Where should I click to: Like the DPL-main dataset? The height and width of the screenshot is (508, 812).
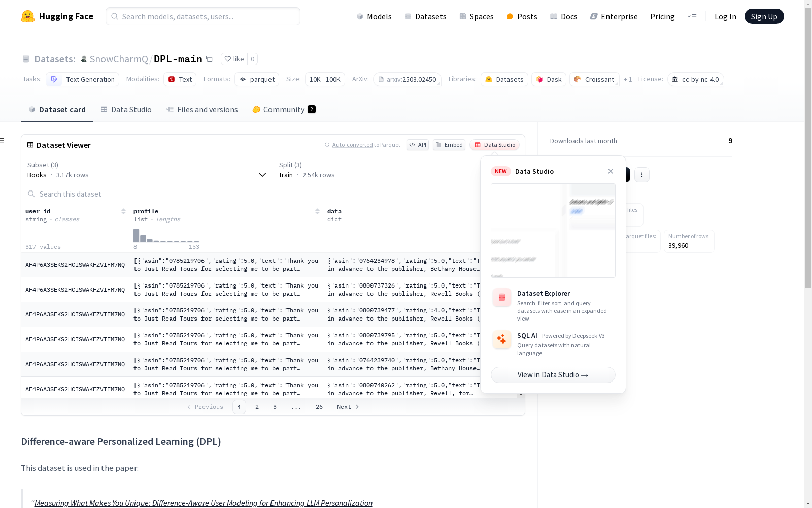pyautogui.click(x=234, y=59)
